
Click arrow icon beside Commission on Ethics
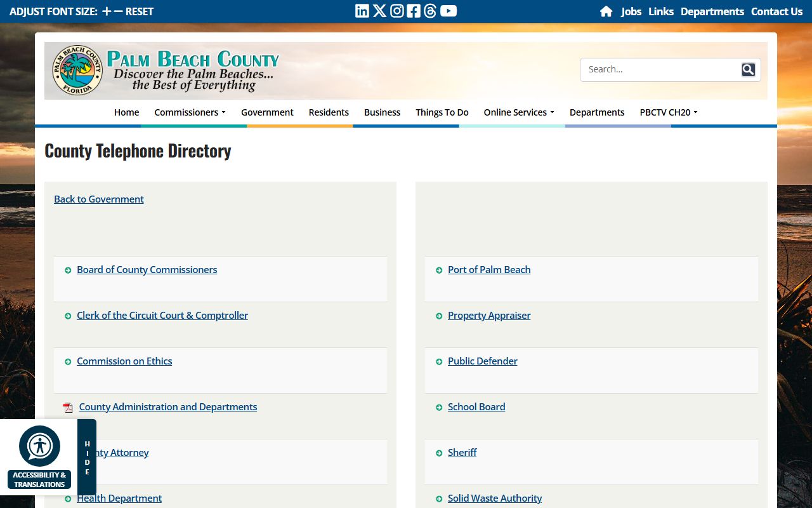tap(68, 362)
